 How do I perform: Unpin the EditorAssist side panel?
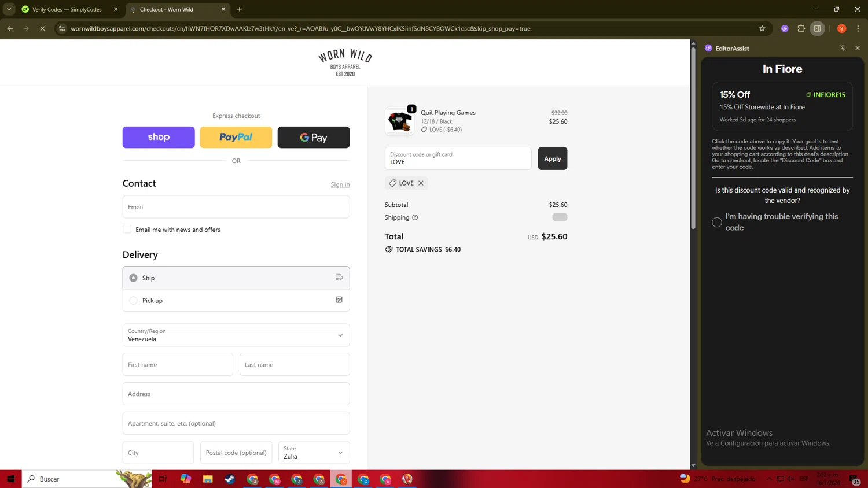[x=843, y=48]
